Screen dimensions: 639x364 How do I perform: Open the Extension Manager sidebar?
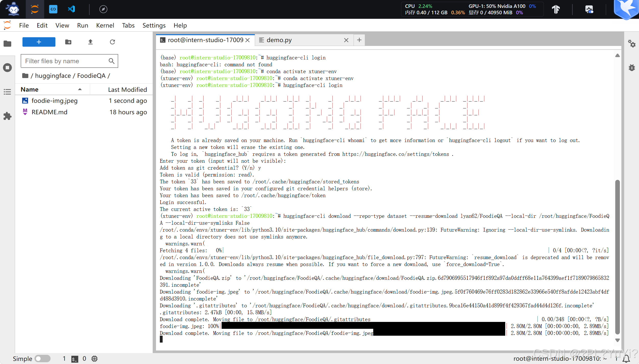click(7, 116)
